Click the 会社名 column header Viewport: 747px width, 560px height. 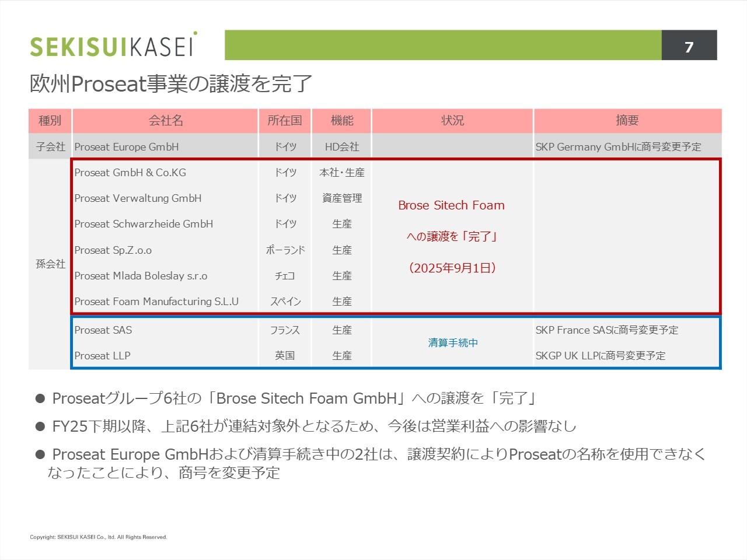coord(165,121)
